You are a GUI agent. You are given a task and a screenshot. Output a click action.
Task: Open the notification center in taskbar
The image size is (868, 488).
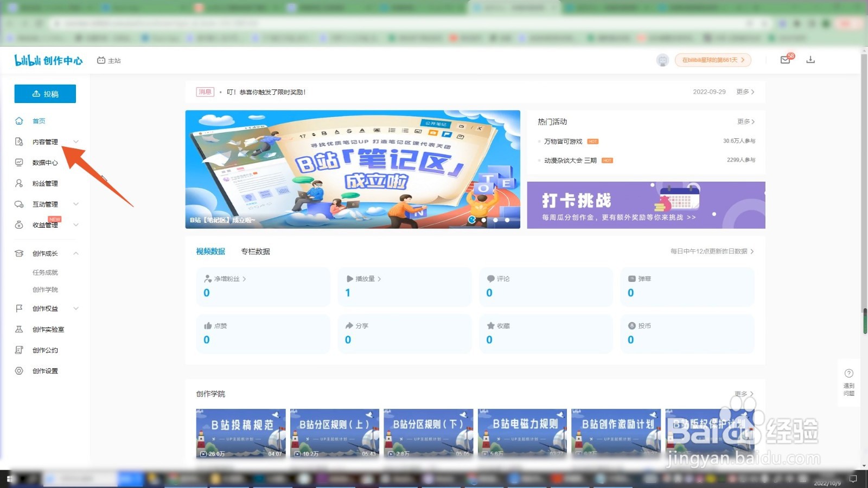[853, 479]
